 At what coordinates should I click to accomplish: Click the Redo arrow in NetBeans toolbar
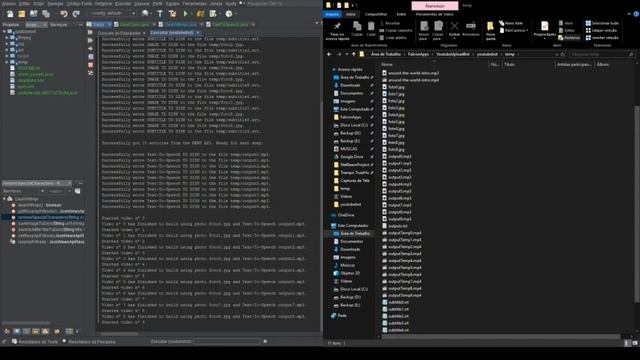pos(76,14)
